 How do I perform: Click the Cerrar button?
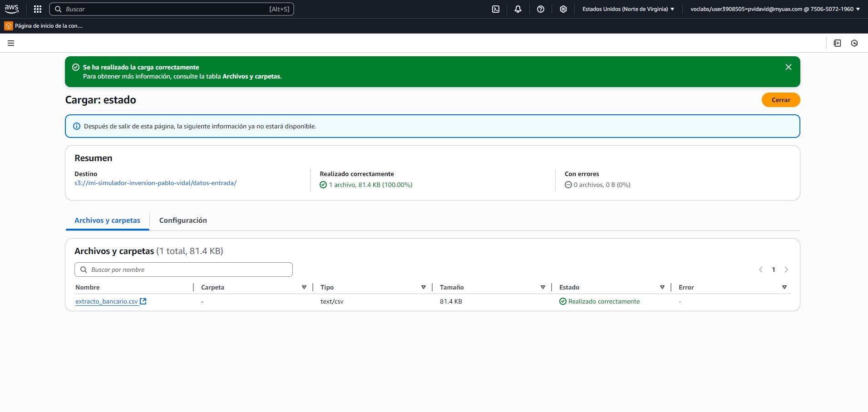coord(781,100)
